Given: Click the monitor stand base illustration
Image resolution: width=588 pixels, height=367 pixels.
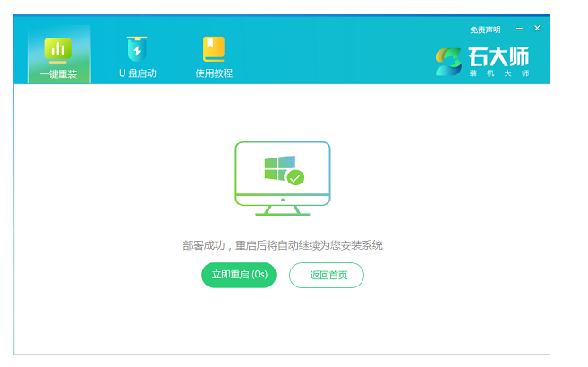Looking at the screenshot, I should pos(282,211).
